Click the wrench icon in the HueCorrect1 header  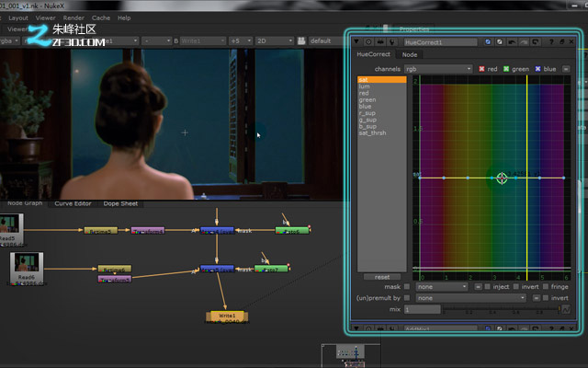click(x=392, y=42)
